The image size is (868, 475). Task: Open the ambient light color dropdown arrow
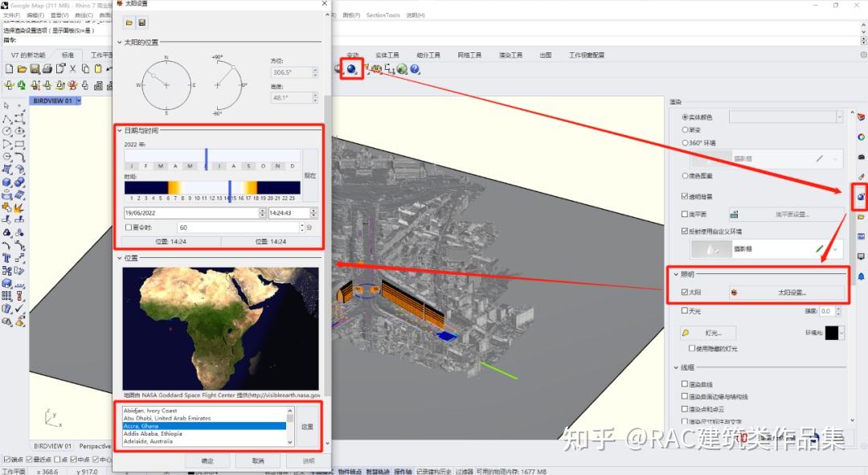click(842, 333)
